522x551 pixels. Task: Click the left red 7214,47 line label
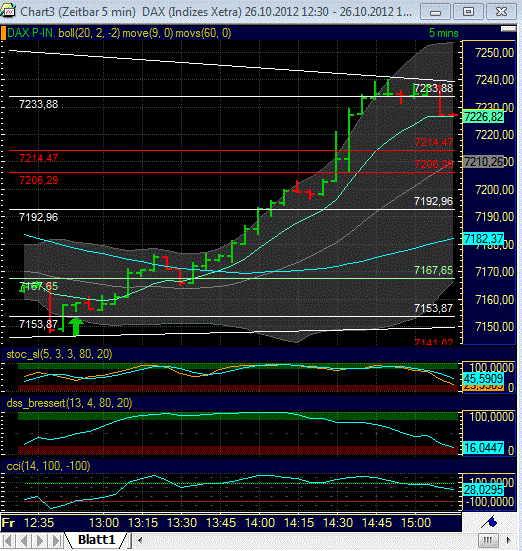click(39, 158)
